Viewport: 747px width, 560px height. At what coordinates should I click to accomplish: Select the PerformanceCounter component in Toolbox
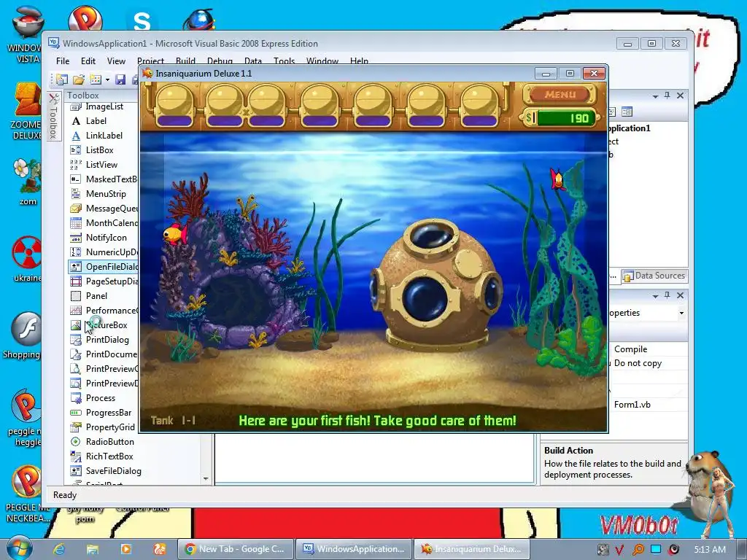click(x=104, y=311)
